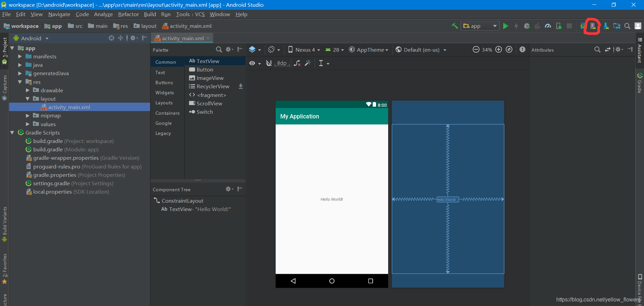Open the Refactor menu

point(128,14)
